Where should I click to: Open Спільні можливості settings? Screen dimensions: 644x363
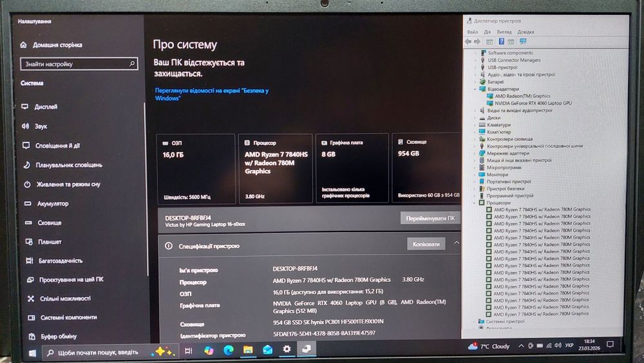(59, 299)
